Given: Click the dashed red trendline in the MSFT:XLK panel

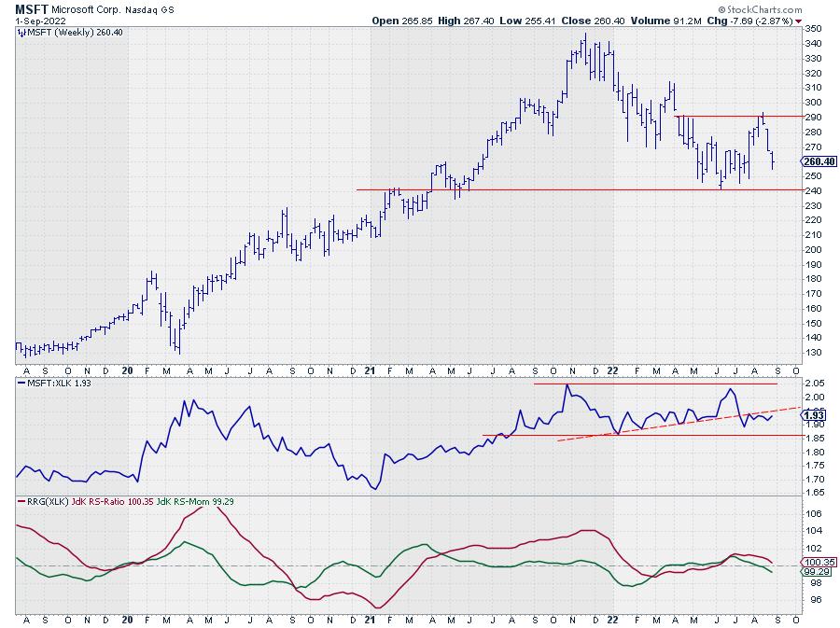Looking at the screenshot, I should click(x=679, y=424).
